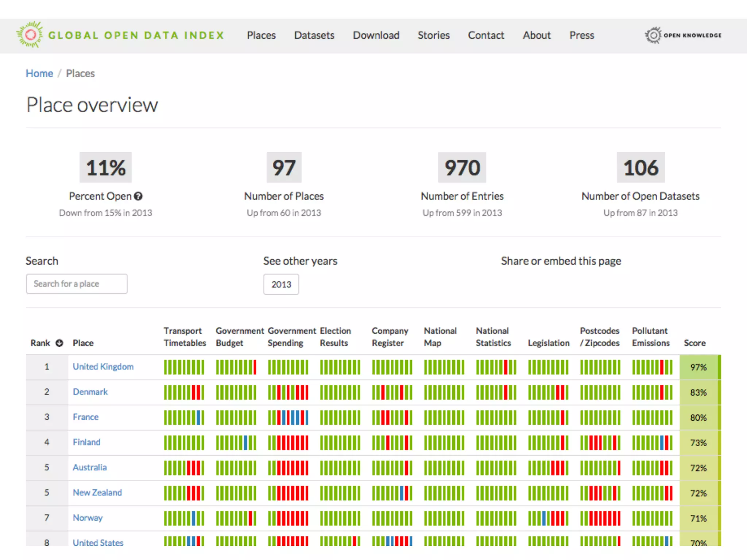Sort by Transport Timetables column header
This screenshot has width=747, height=560.
[x=185, y=337]
